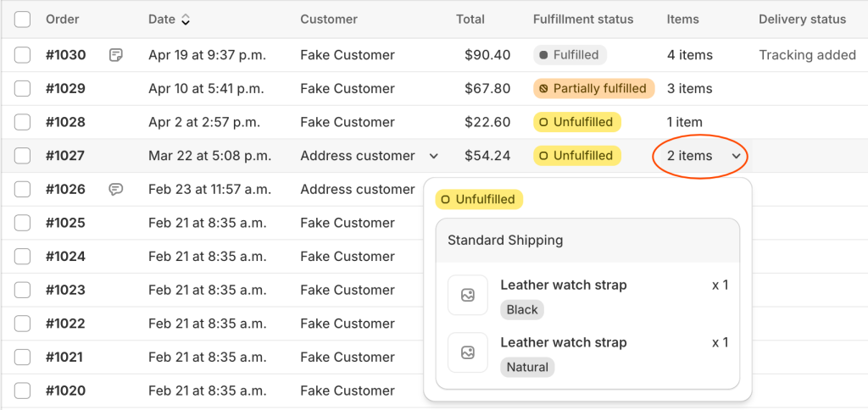Check the box for order #1027

click(23, 156)
